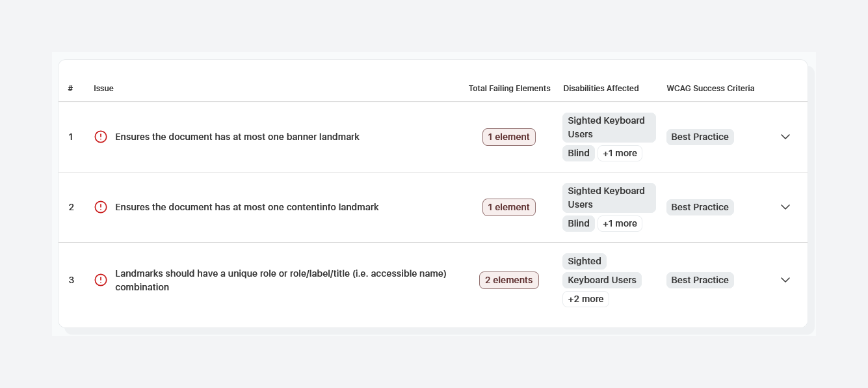The width and height of the screenshot is (868, 388).
Task: Expand details for the banner landmark issue
Action: tap(785, 137)
